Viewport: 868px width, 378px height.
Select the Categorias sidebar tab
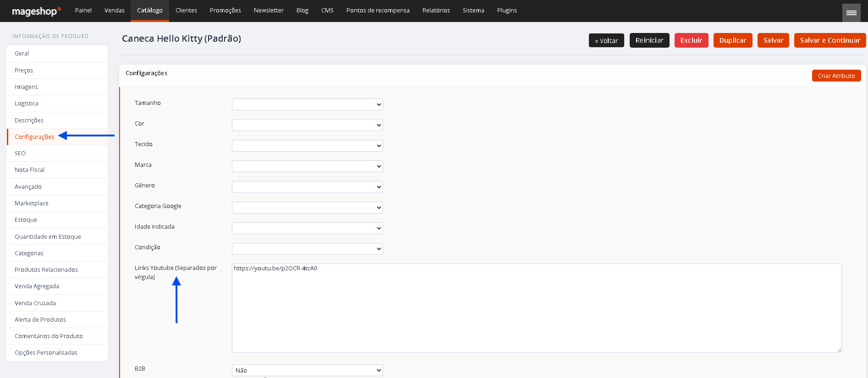(x=57, y=253)
